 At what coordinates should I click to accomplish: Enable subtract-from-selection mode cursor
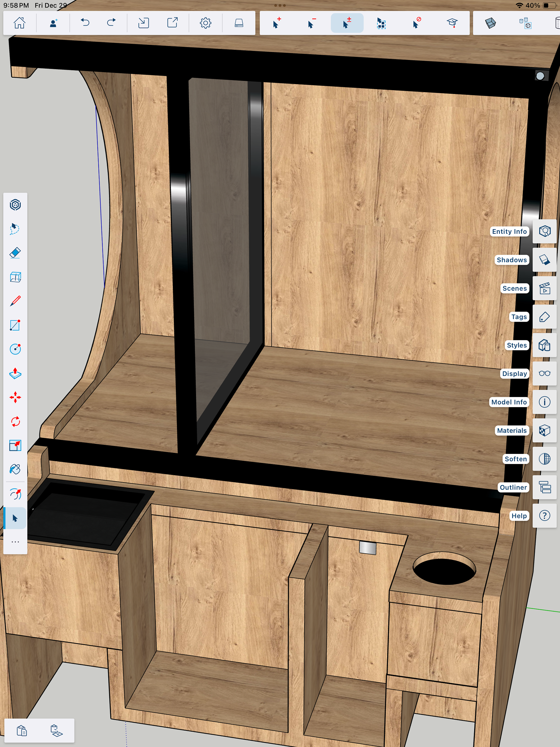pos(311,23)
